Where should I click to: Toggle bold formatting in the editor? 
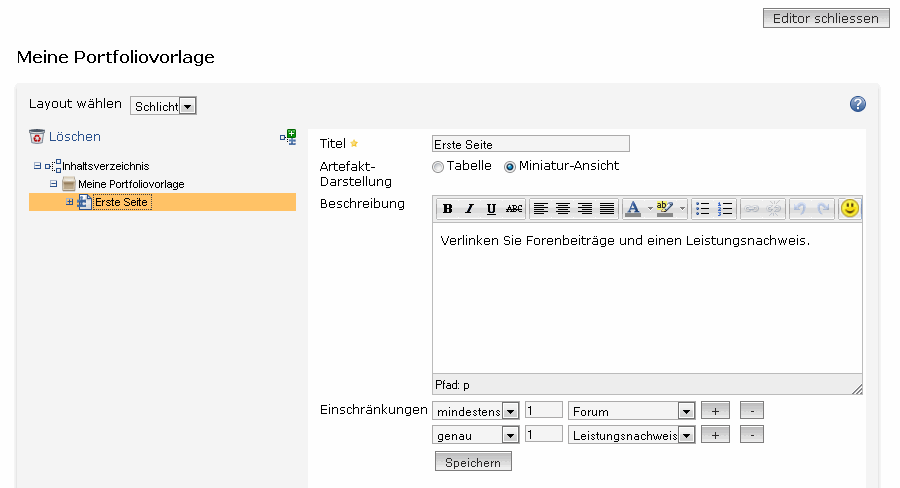click(447, 209)
